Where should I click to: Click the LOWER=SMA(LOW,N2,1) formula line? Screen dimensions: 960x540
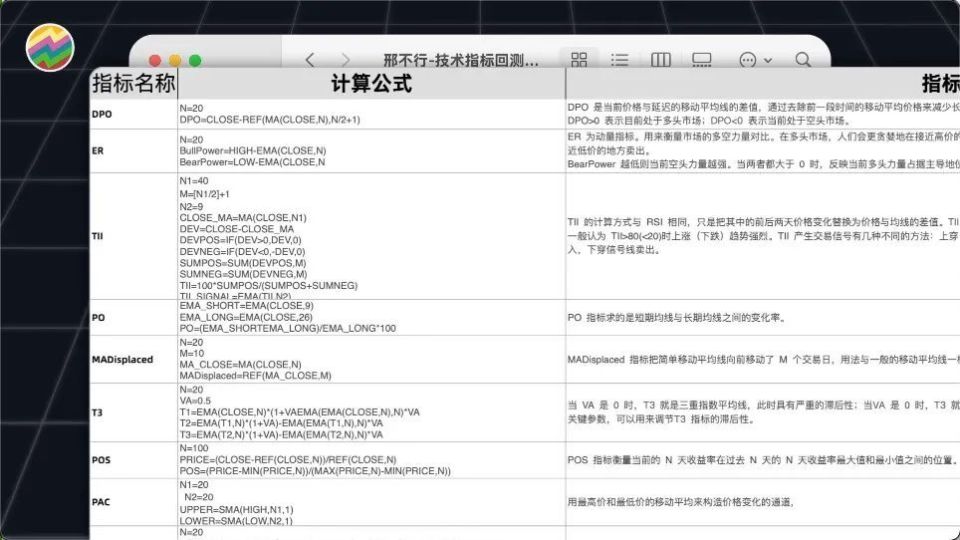click(x=236, y=520)
